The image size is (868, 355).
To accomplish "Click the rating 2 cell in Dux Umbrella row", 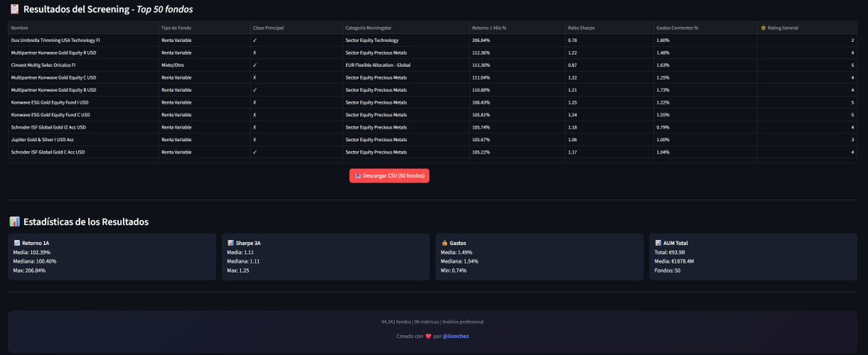I will 808,40.
